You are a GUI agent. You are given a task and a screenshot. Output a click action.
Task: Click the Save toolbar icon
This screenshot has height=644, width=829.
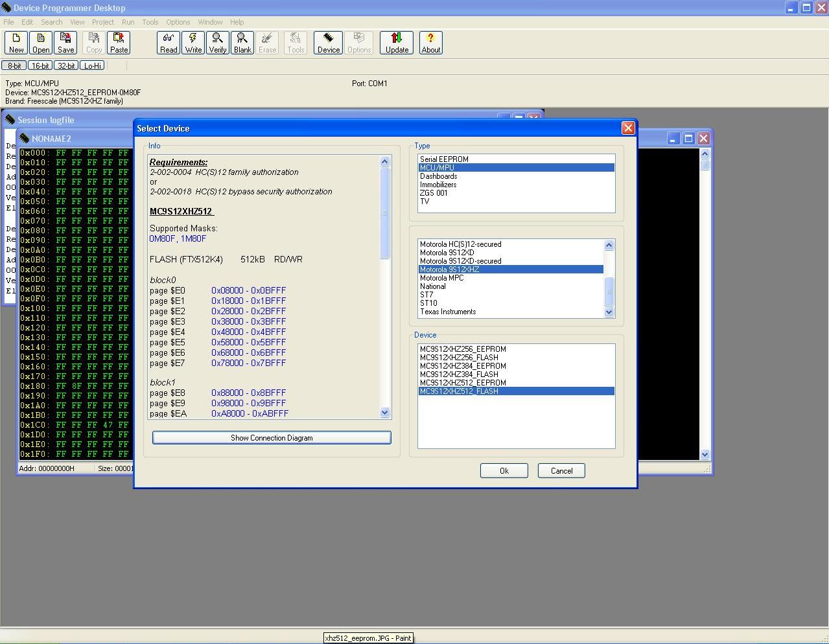65,43
